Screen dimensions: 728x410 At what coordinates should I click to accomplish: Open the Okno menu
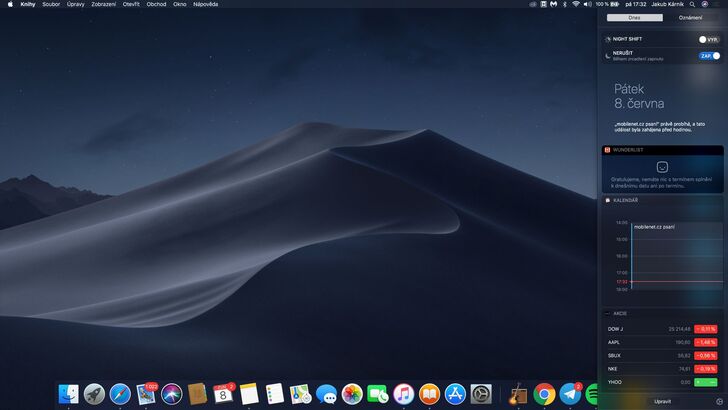pos(180,4)
